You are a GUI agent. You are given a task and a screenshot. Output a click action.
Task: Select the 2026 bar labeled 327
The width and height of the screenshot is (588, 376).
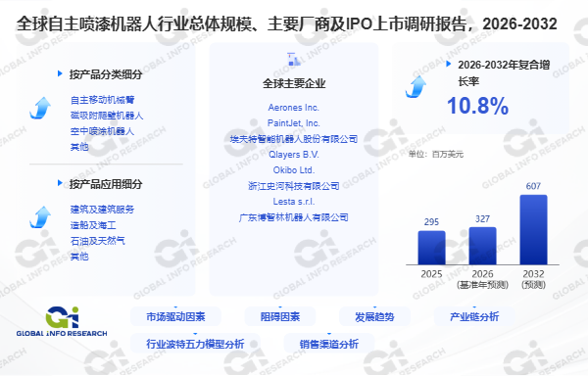pos(482,246)
